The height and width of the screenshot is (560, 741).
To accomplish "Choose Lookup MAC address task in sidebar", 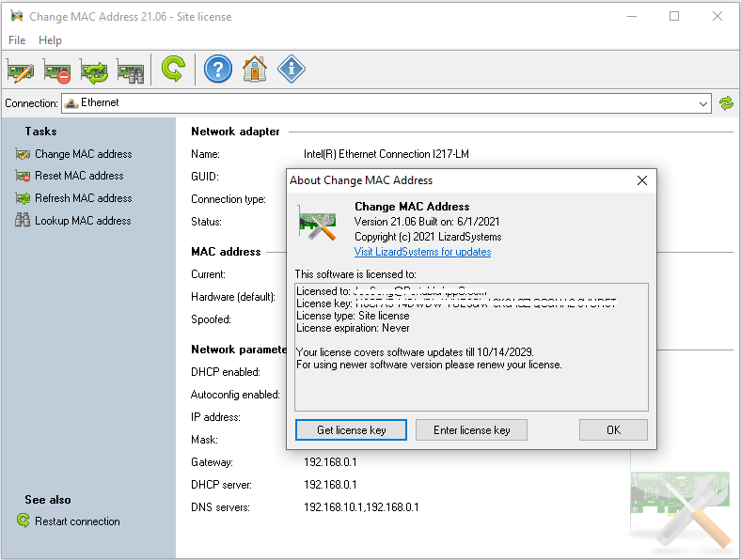I will tap(83, 221).
